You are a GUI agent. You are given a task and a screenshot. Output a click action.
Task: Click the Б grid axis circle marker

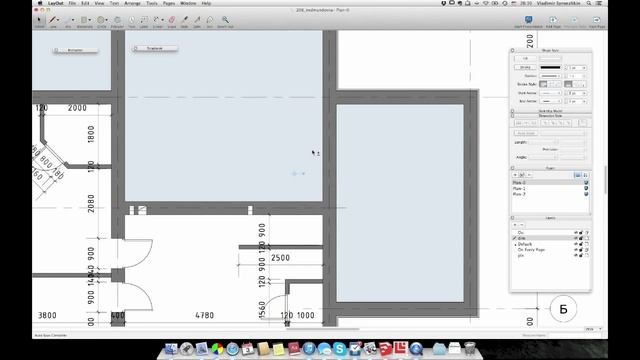coord(563,309)
